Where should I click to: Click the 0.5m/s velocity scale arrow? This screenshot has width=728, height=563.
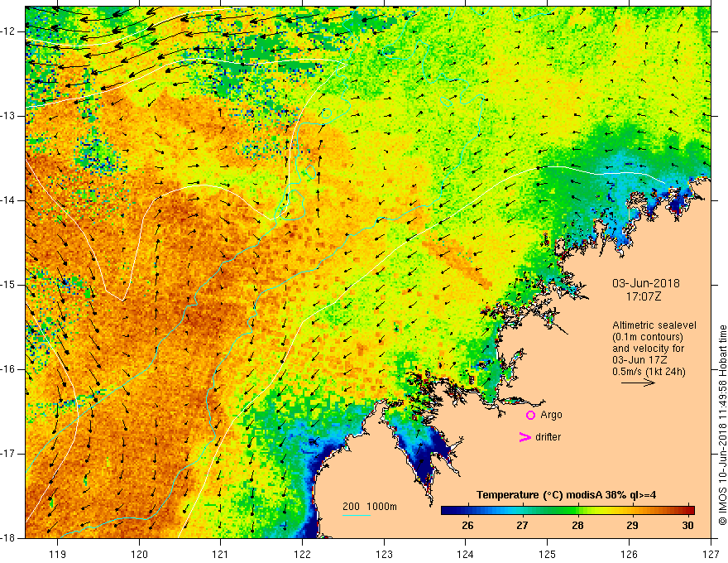coord(638,383)
